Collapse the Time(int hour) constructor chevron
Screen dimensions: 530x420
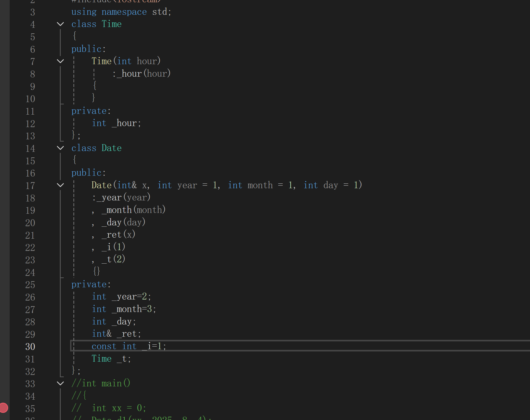point(60,61)
